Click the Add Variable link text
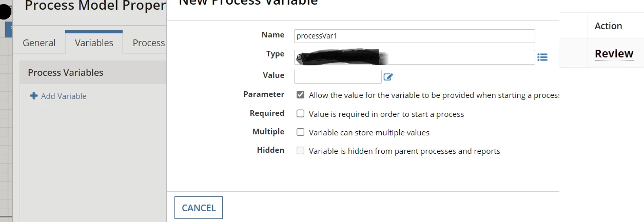This screenshot has width=644, height=222. tap(64, 96)
